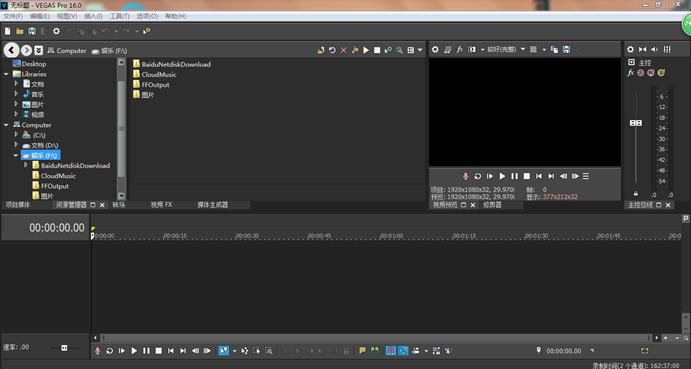Open the 编辑(E) menu
Screen dimensions: 691x369
[40, 16]
